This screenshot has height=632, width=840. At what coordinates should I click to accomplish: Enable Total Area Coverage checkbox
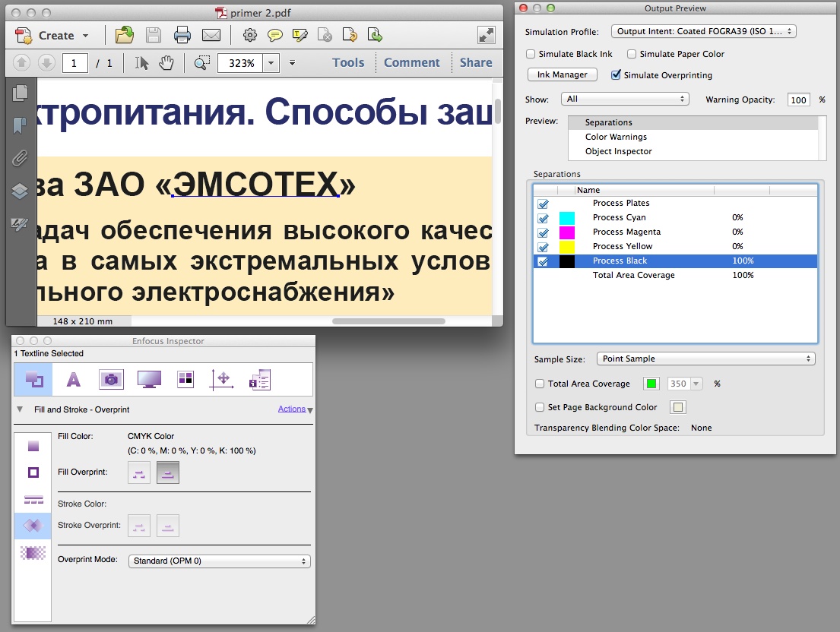click(x=540, y=384)
